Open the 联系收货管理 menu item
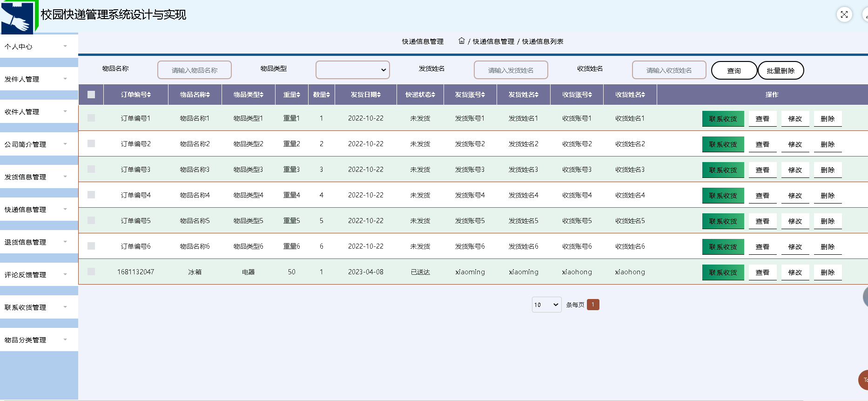The height and width of the screenshot is (401, 868). coord(39,307)
